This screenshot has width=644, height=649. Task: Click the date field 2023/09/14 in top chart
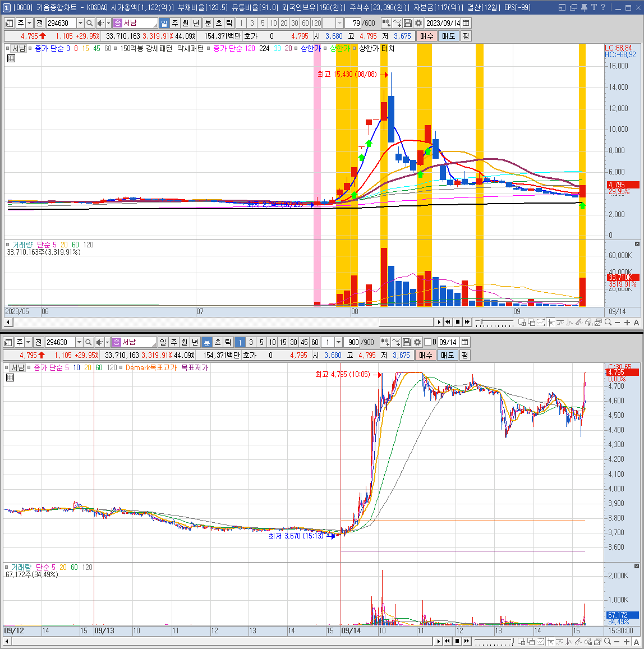click(x=443, y=23)
